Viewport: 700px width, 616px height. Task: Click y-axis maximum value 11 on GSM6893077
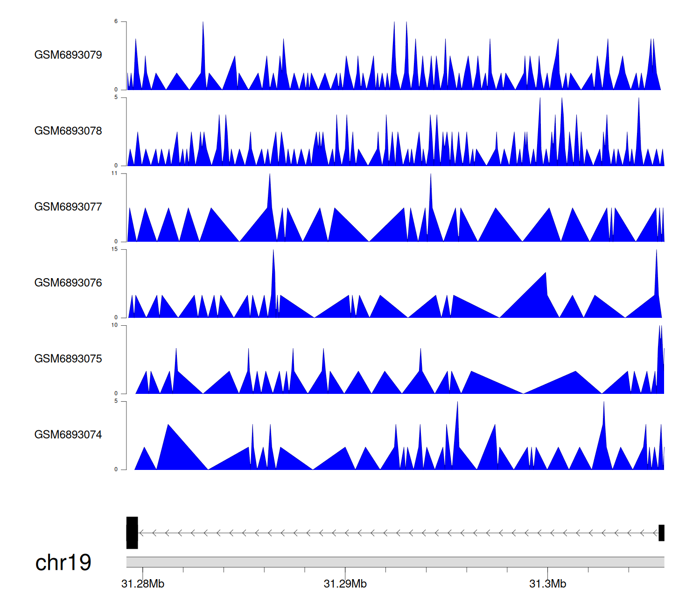pos(114,173)
